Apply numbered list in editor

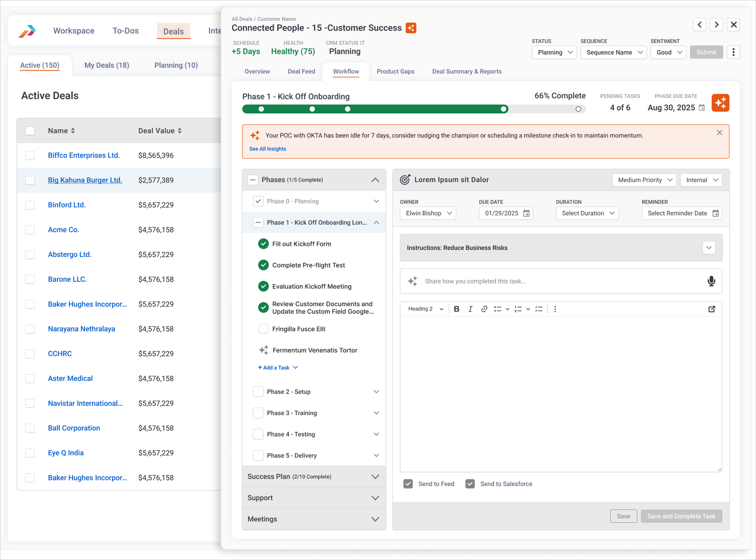click(x=518, y=309)
